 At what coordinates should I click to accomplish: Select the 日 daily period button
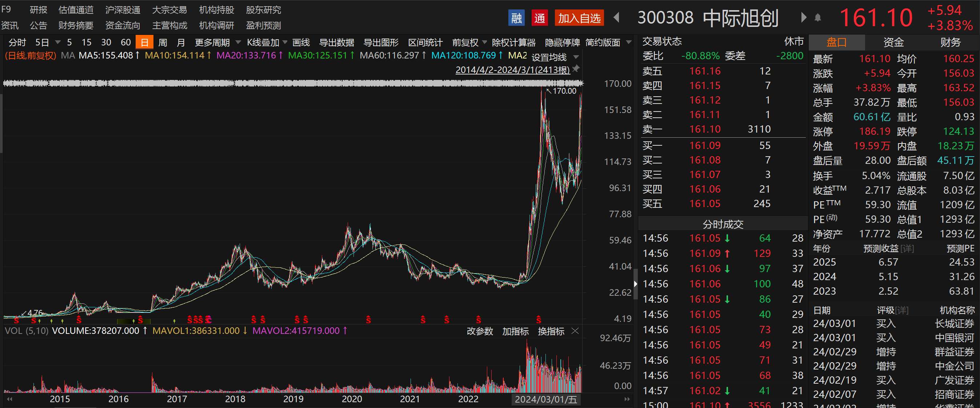tap(144, 42)
